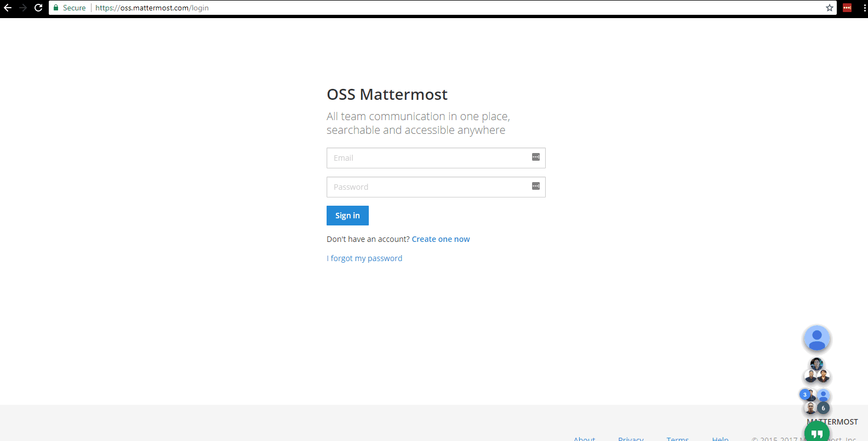
Task: Click password manager icon in Password field
Action: 536,186
